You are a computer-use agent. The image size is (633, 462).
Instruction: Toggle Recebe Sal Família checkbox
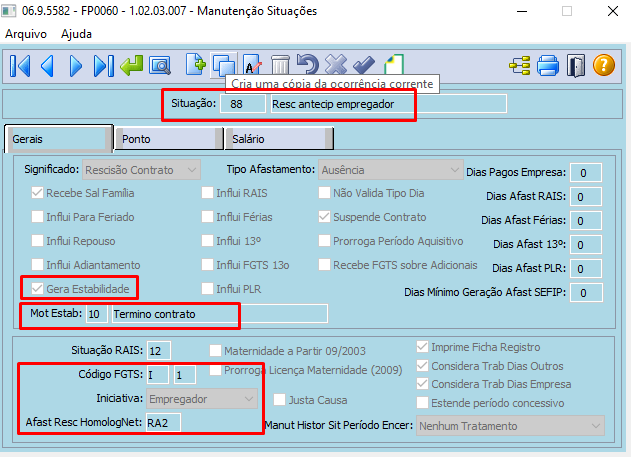point(37,193)
